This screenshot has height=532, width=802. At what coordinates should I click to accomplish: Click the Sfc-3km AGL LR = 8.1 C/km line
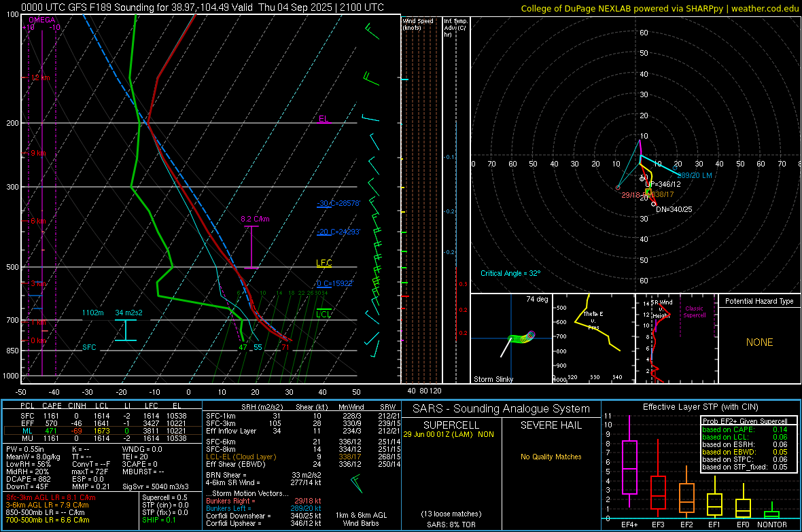click(x=51, y=497)
